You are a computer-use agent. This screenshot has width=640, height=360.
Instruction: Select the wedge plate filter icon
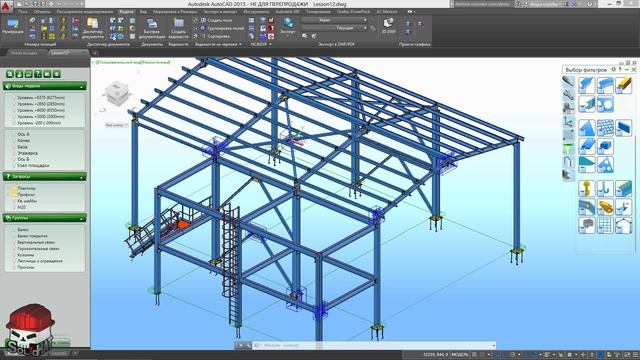(x=587, y=164)
